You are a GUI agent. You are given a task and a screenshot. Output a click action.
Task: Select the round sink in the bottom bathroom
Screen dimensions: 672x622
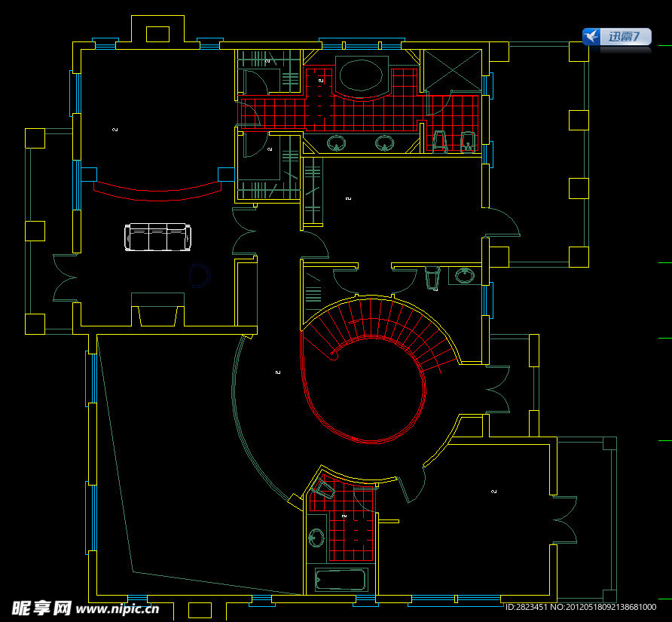tap(316, 538)
